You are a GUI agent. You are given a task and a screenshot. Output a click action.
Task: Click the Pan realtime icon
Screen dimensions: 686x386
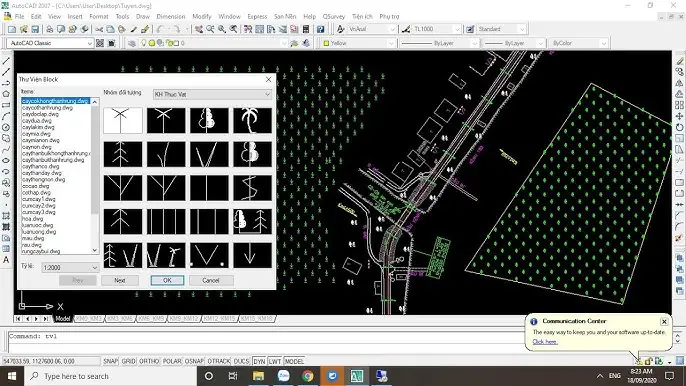point(199,29)
